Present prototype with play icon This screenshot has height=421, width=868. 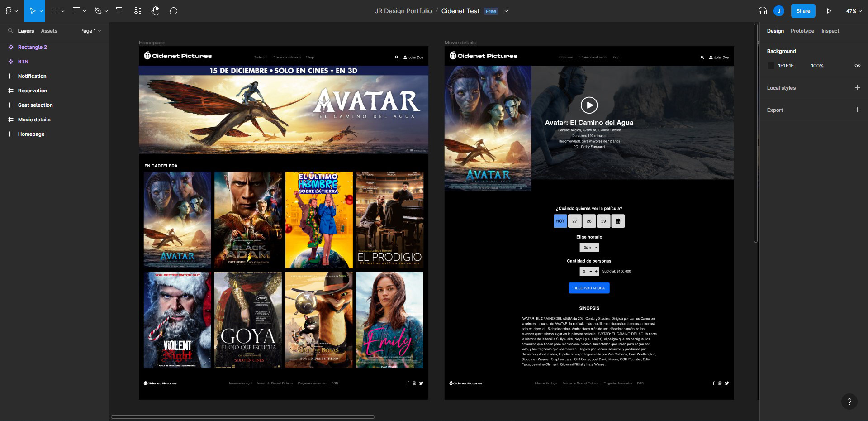click(829, 11)
